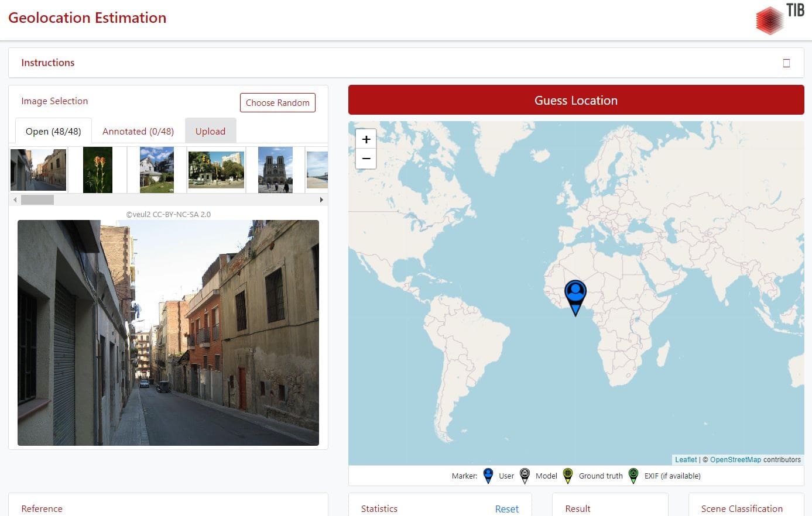Viewport: 812px width, 516px height.
Task: Click the Image Selection label
Action: (x=54, y=101)
